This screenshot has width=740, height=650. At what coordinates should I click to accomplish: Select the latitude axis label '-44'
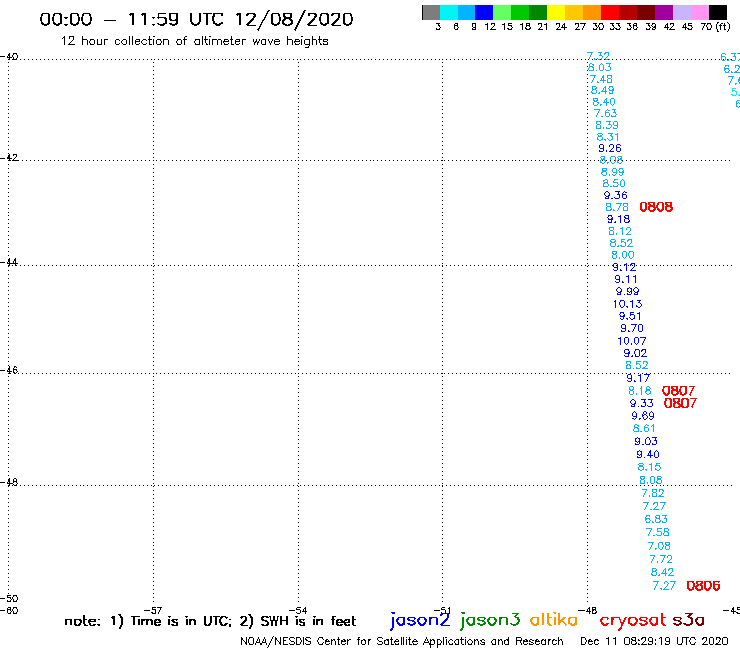pos(9,262)
